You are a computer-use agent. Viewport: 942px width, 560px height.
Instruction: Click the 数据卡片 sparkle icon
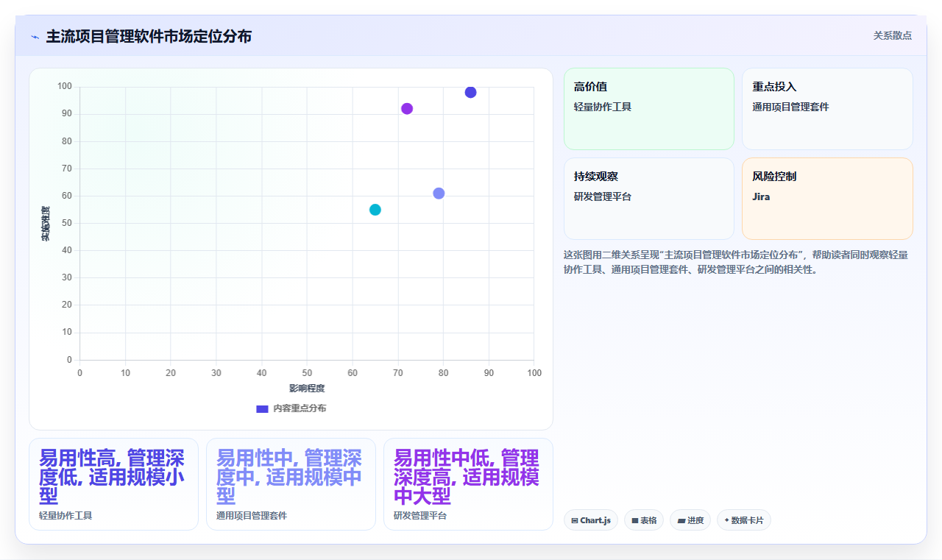(x=726, y=520)
